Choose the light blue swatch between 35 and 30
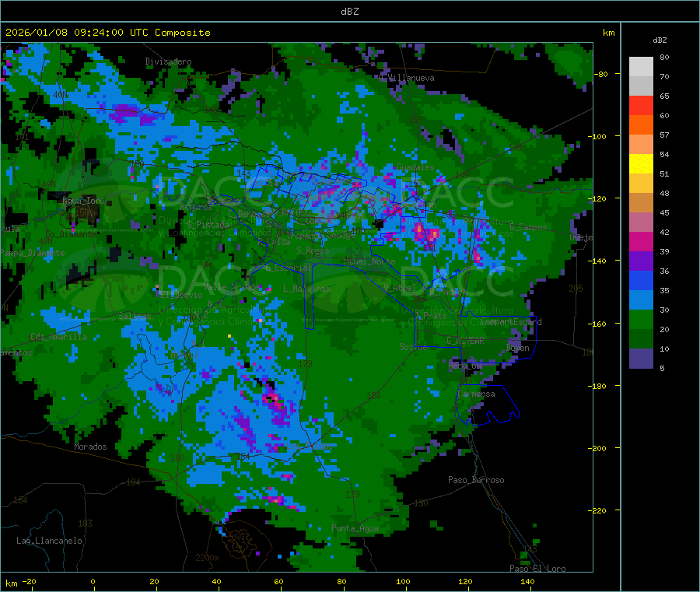Viewport: 700px width, 592px height. (641, 300)
